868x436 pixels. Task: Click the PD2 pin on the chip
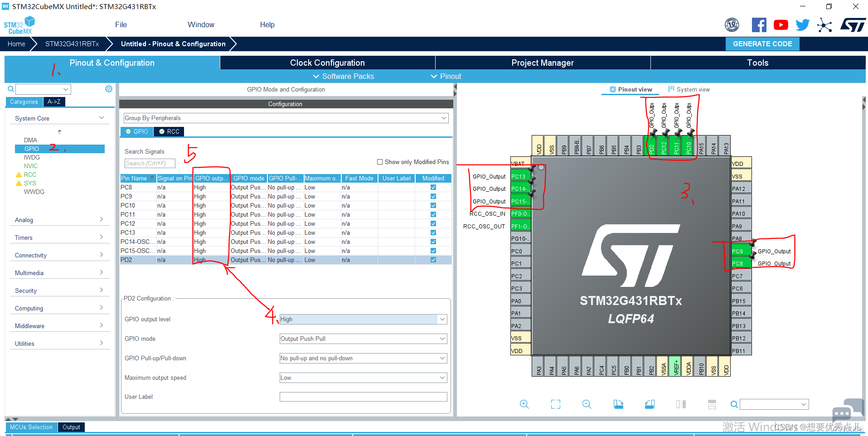[x=651, y=145]
